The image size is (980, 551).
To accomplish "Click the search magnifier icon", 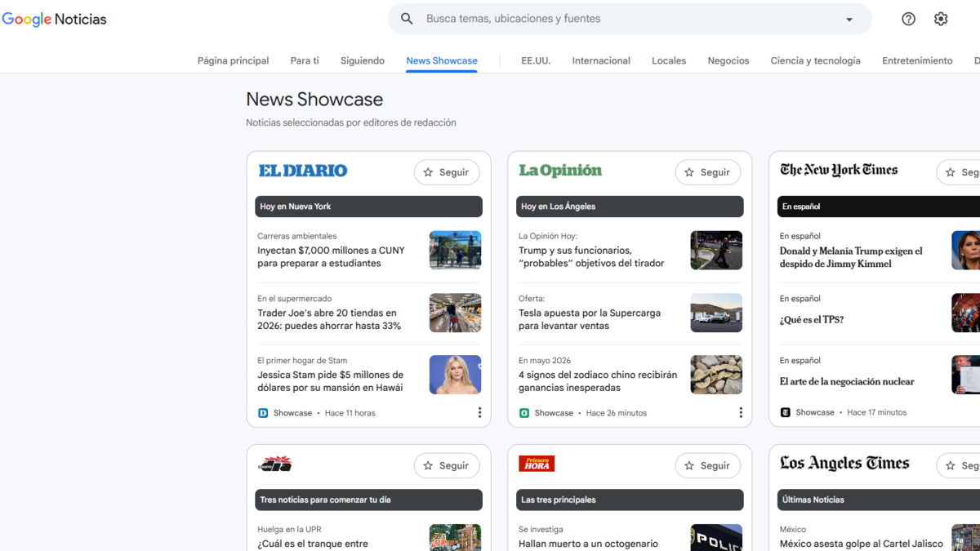I will 407,19.
